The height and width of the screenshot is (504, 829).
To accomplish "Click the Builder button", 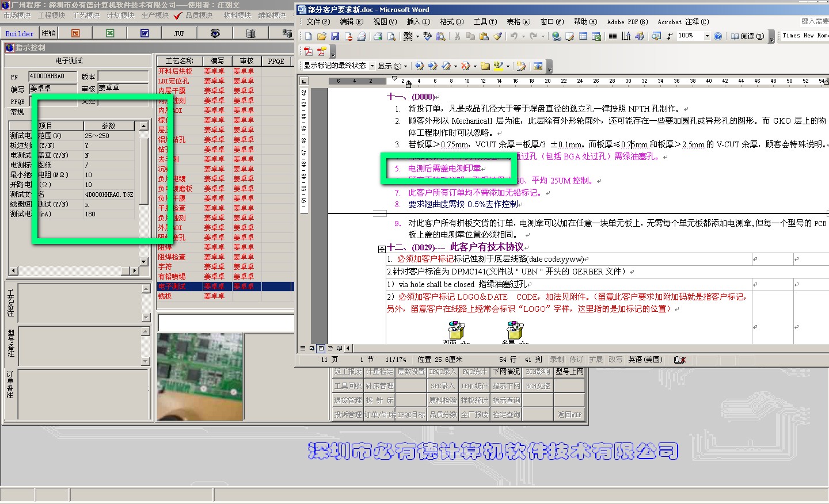I will click(20, 33).
